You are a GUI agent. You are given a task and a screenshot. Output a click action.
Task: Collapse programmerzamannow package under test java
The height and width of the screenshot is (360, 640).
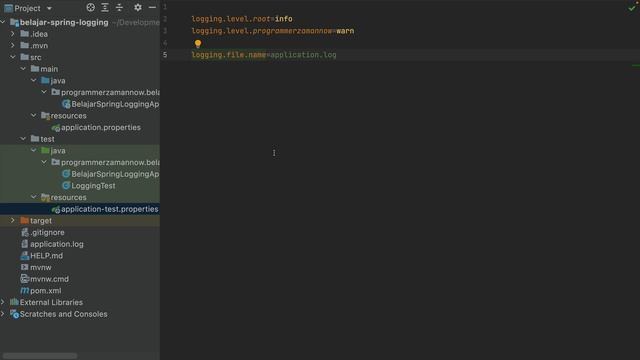(x=44, y=162)
